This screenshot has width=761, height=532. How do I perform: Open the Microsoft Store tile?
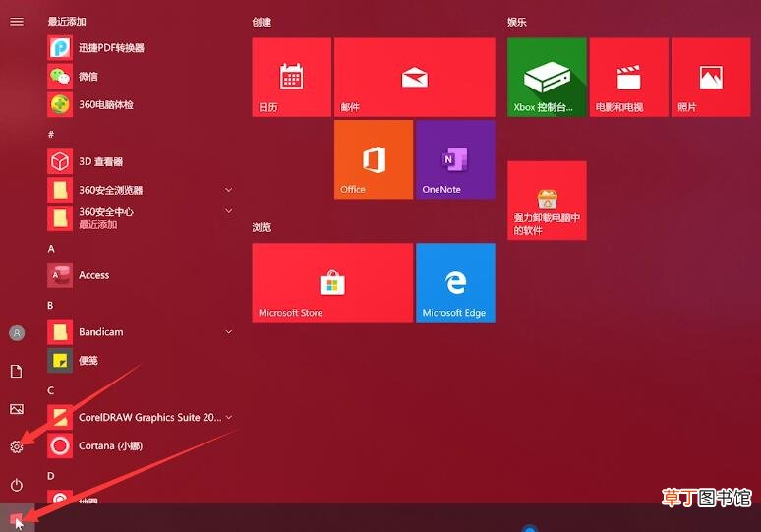tap(332, 282)
